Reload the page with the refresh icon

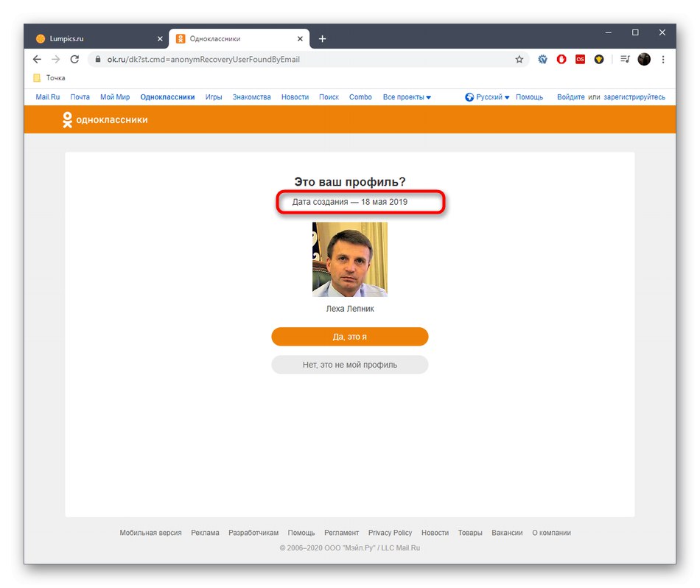coord(74,59)
